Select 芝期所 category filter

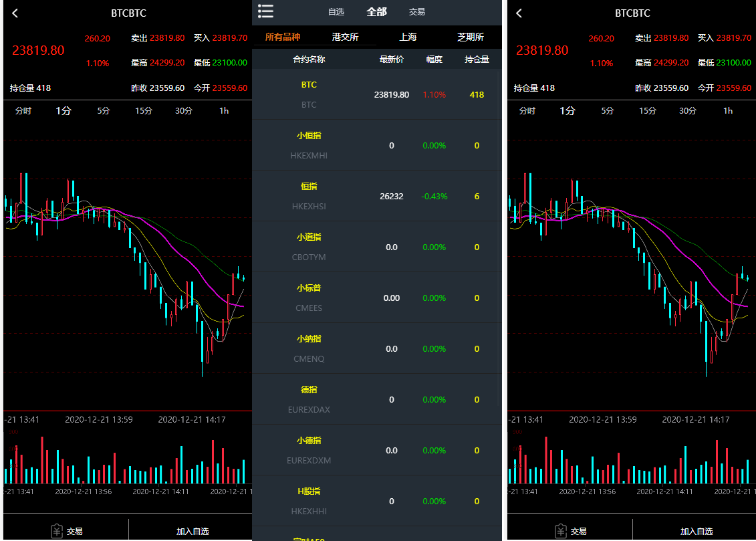click(x=471, y=37)
